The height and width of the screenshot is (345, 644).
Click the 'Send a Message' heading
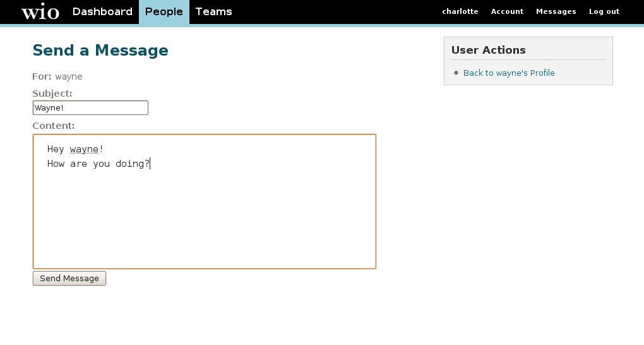(100, 50)
